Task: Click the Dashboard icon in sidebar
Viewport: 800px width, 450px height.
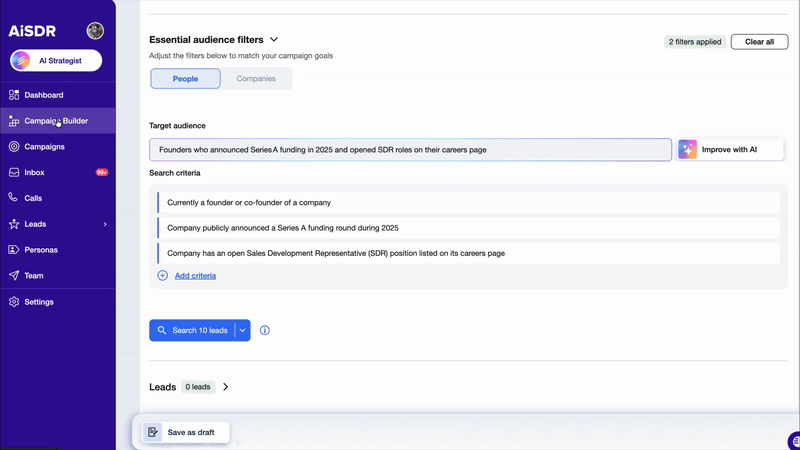Action: (x=14, y=95)
